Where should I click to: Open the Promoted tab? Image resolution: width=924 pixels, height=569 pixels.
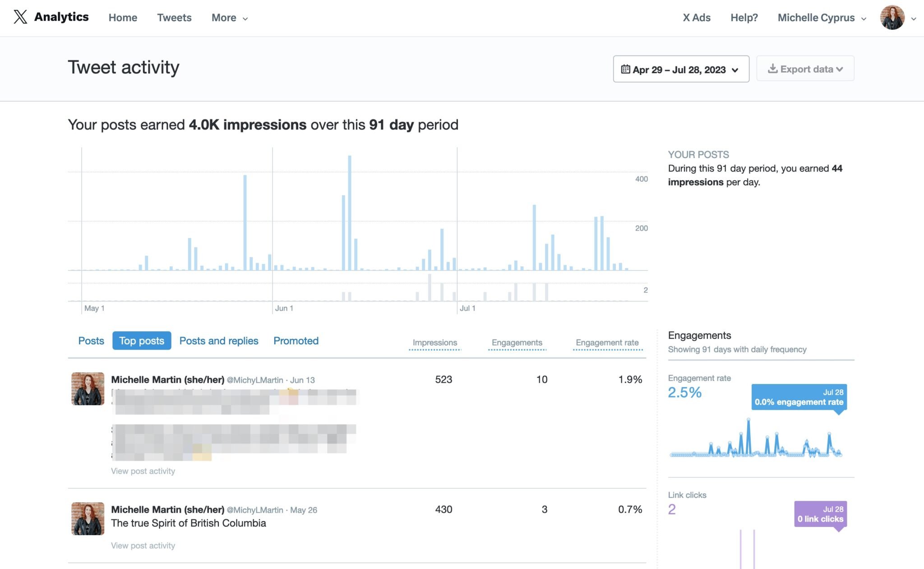click(296, 341)
